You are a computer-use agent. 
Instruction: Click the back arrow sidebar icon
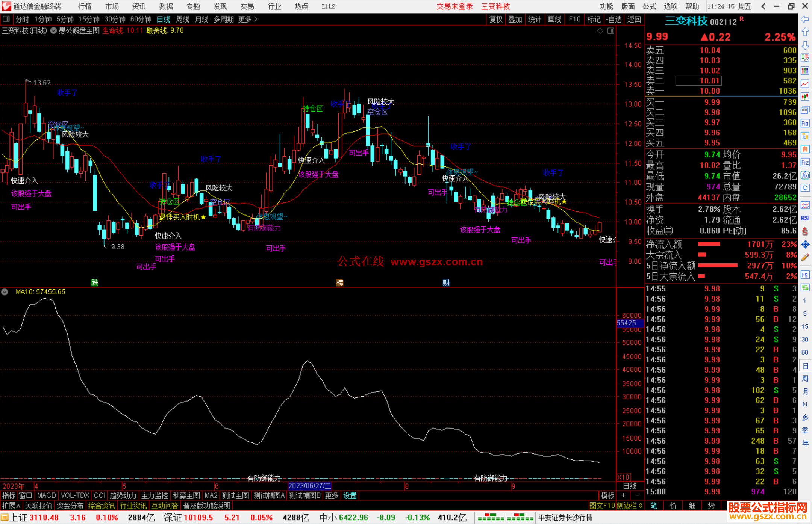[805, 19]
